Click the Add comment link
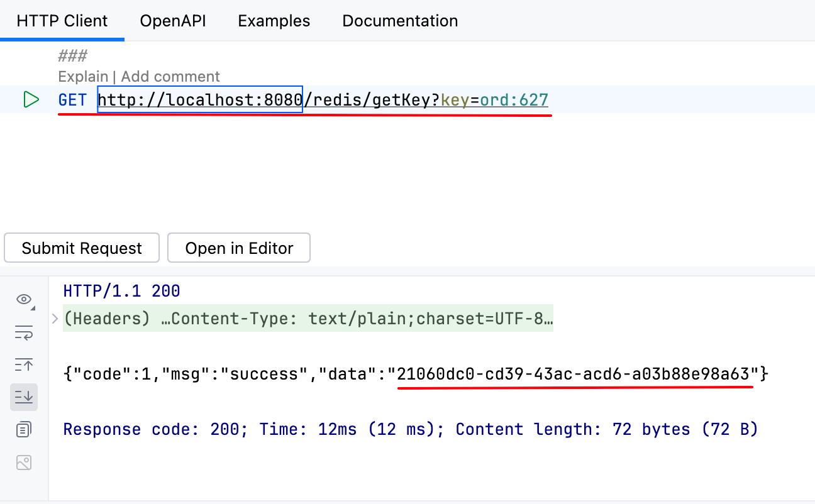 click(170, 77)
